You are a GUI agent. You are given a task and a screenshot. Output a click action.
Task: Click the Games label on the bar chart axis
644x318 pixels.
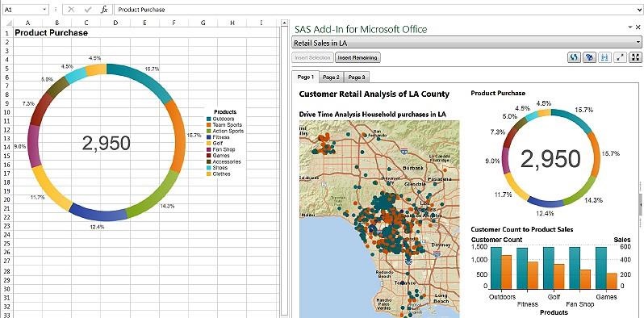[607, 297]
